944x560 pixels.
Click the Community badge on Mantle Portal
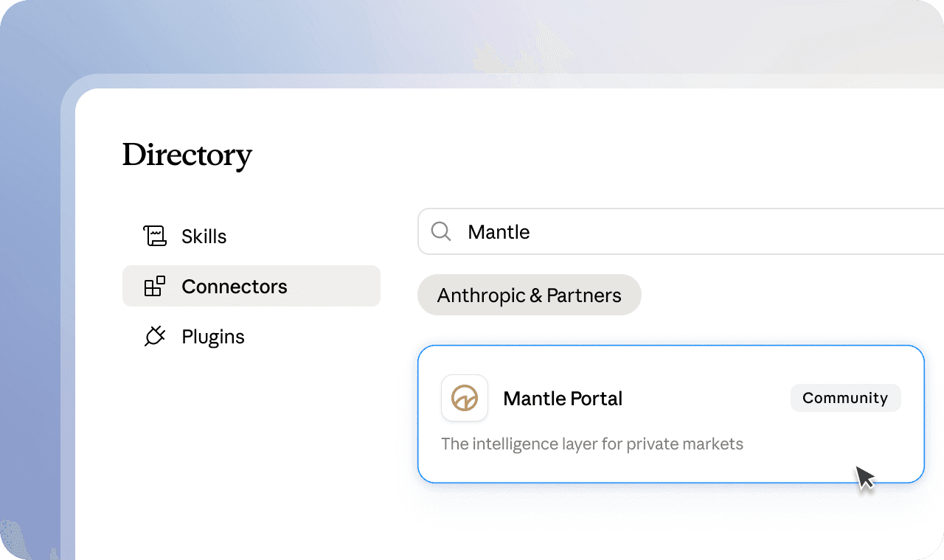pos(845,398)
